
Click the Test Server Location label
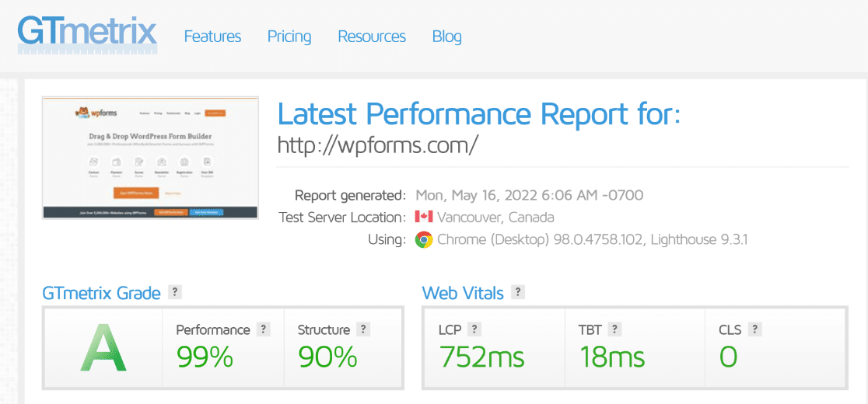tap(342, 218)
